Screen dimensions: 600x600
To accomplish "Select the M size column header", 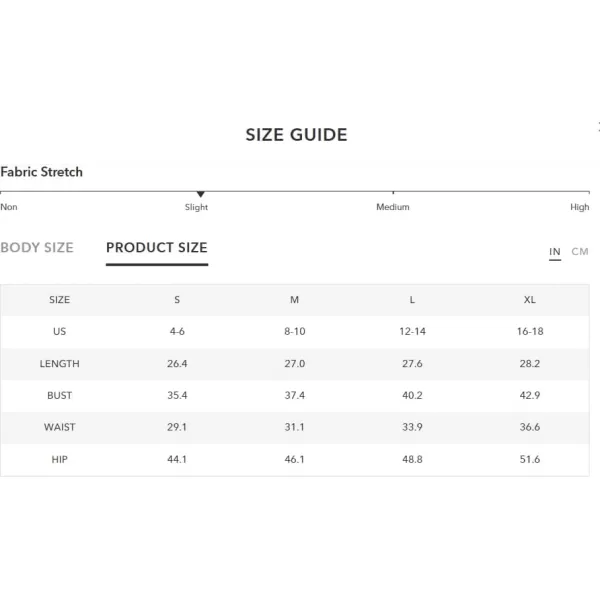I will pyautogui.click(x=294, y=300).
